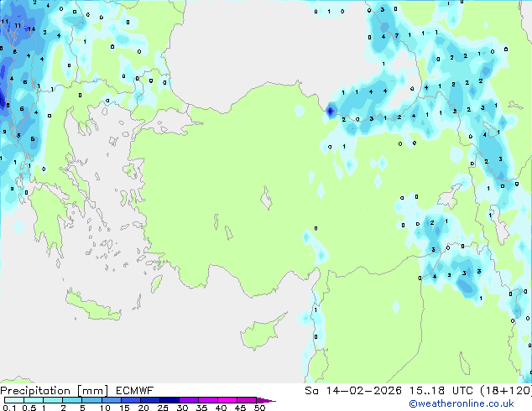This screenshot has width=532, height=411.
Task: Click the '14' precipitation value on map
Action: (32, 29)
